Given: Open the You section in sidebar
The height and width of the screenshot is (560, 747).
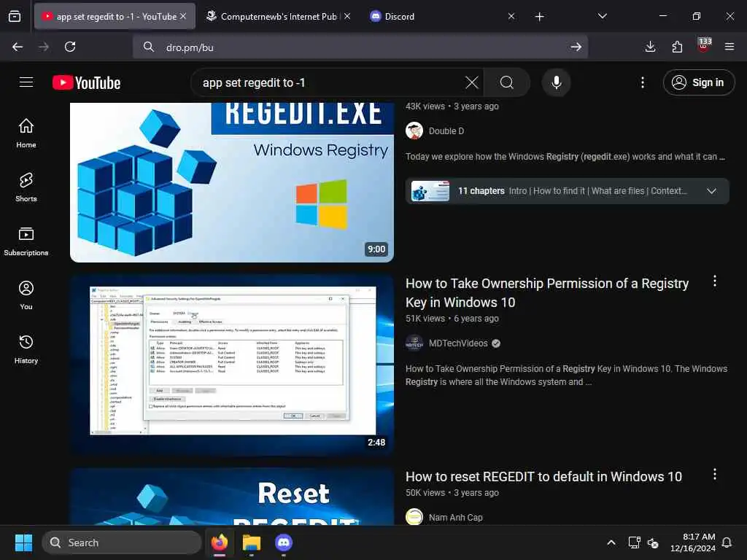Looking at the screenshot, I should pyautogui.click(x=26, y=295).
